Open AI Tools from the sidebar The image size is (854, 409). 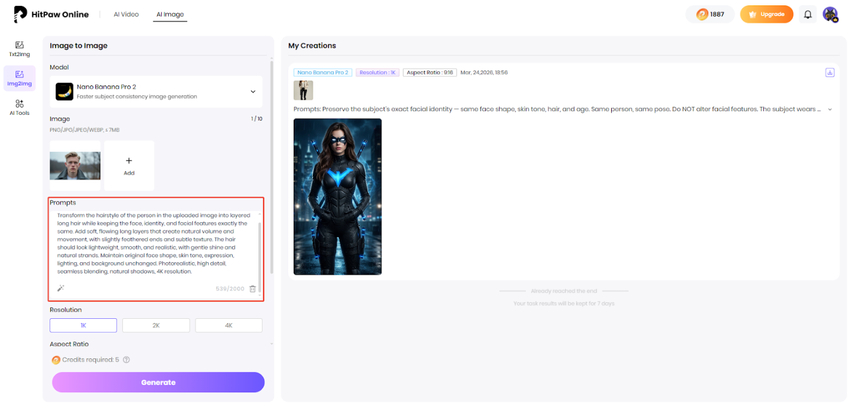[x=19, y=107]
